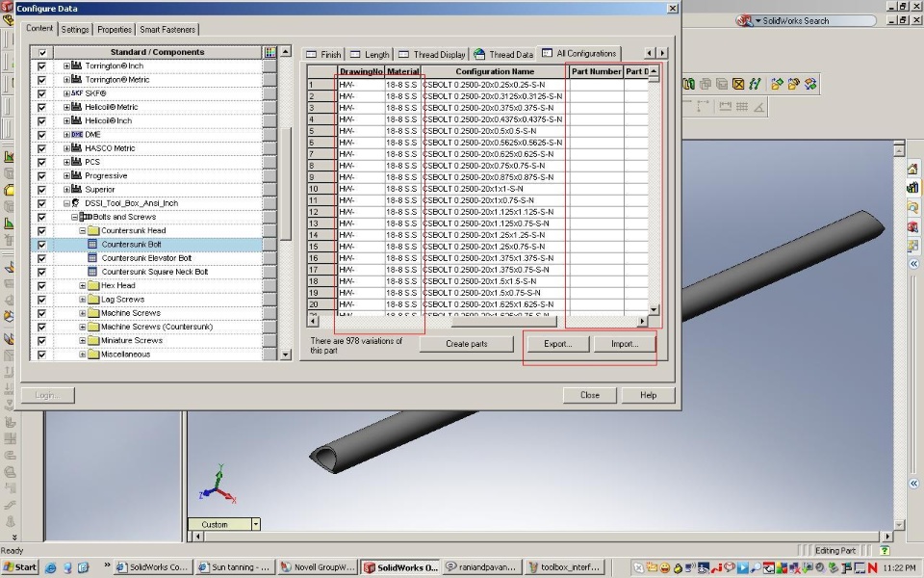Image resolution: width=924 pixels, height=578 pixels.
Task: Click the Export... button
Action: click(x=557, y=344)
